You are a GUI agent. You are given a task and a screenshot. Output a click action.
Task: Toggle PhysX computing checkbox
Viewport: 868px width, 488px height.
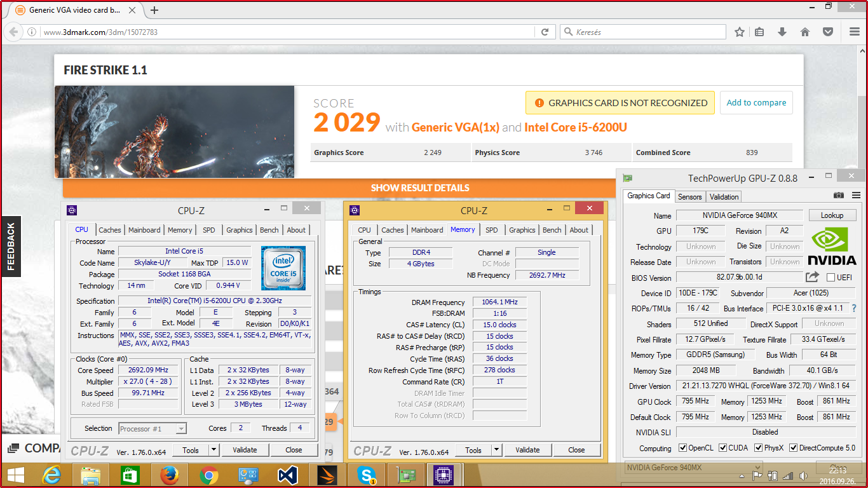(x=759, y=448)
